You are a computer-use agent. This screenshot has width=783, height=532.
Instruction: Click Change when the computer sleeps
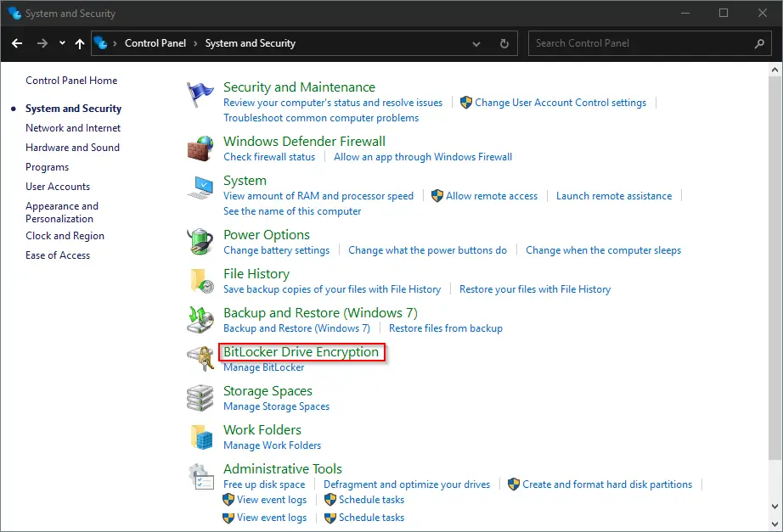click(x=603, y=250)
